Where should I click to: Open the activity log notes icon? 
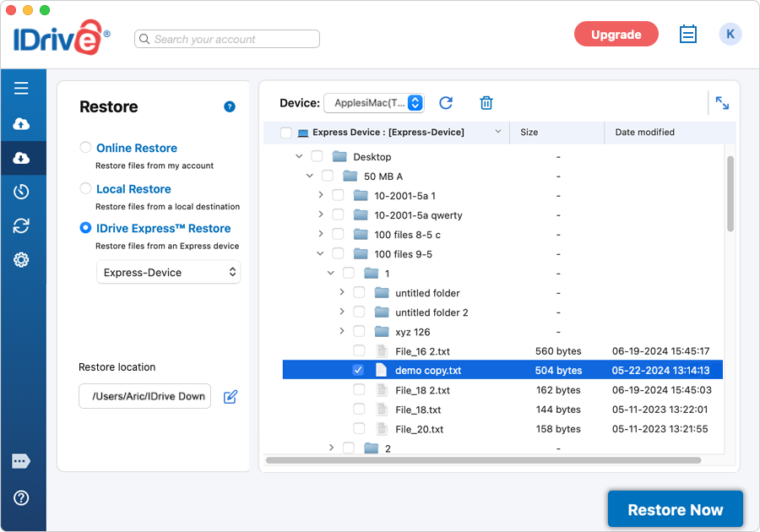tap(687, 35)
